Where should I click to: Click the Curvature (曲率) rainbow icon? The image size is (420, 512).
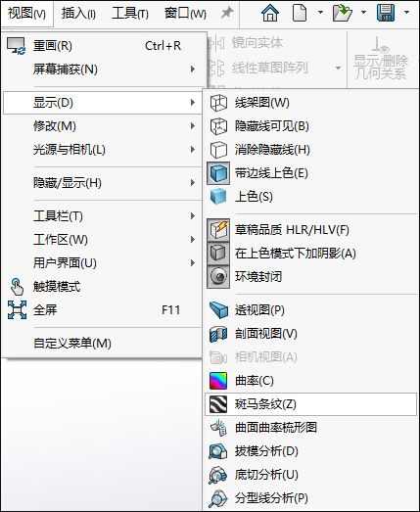(x=218, y=381)
